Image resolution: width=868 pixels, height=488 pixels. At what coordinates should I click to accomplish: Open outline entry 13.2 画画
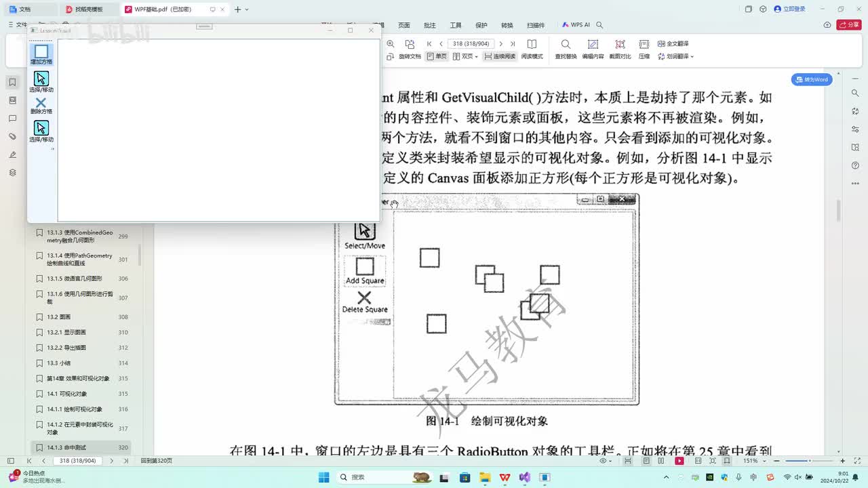81,317
